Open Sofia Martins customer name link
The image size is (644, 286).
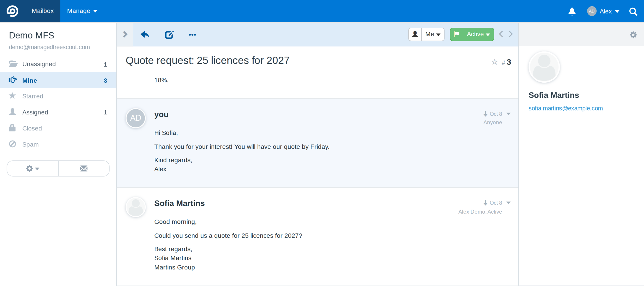click(x=554, y=95)
